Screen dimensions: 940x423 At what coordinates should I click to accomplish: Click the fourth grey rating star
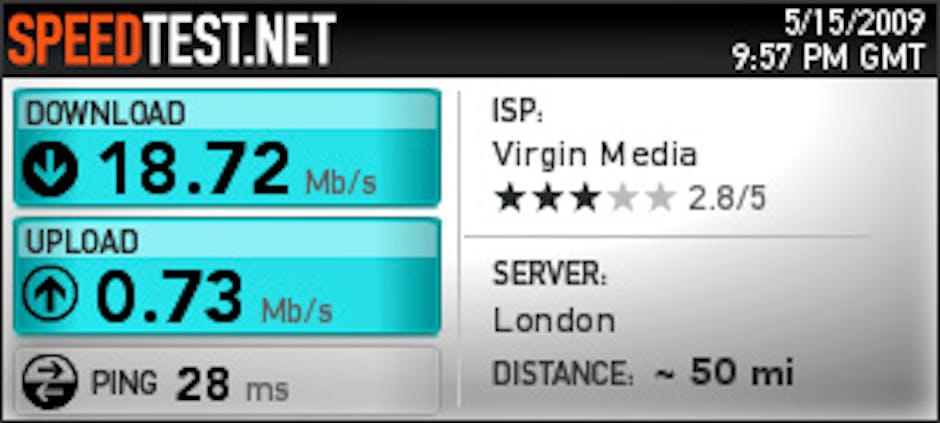pyautogui.click(x=623, y=200)
